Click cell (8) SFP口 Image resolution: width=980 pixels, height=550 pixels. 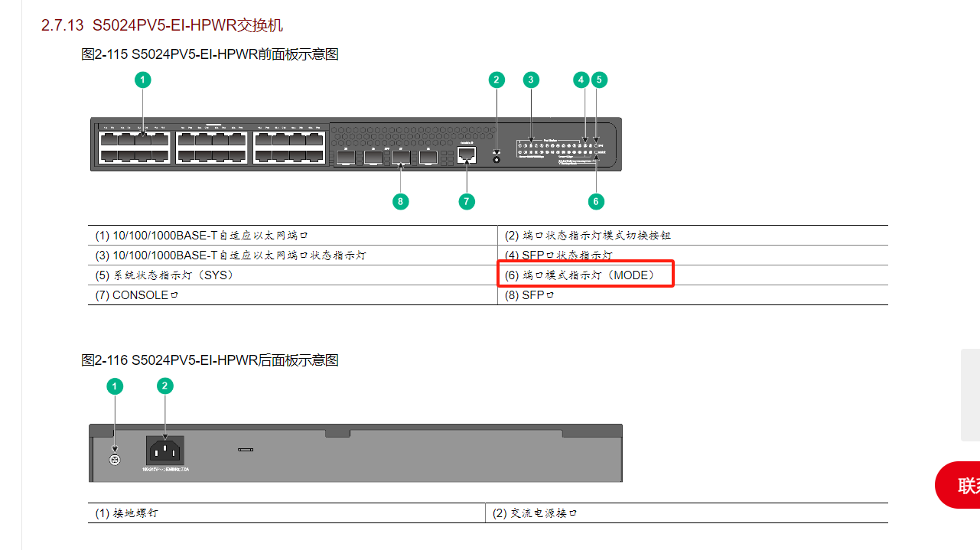click(693, 295)
